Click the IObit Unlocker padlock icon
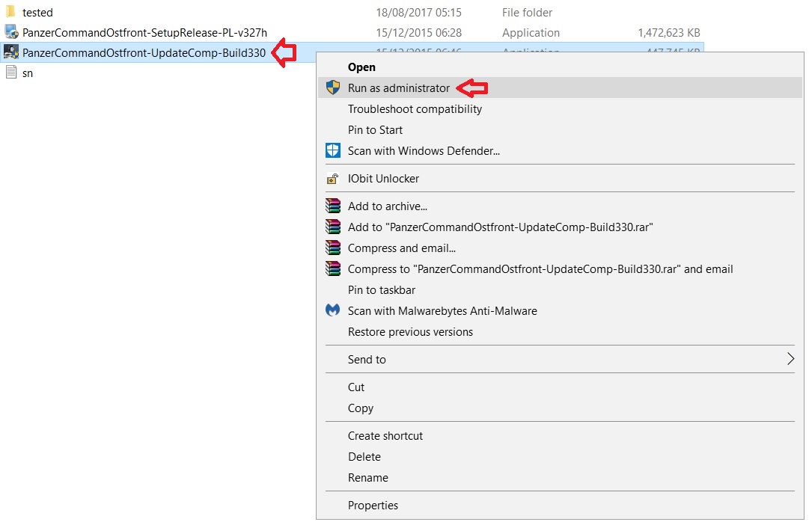The width and height of the screenshot is (812, 525). click(333, 179)
